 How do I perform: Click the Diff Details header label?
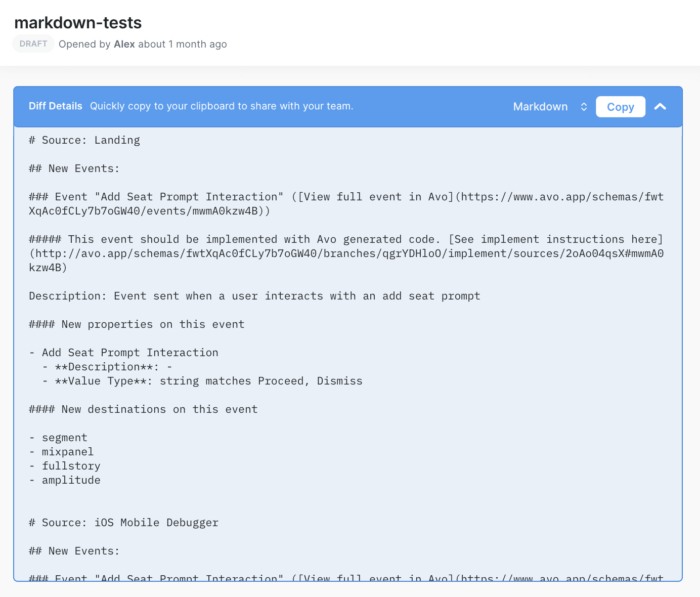(55, 106)
